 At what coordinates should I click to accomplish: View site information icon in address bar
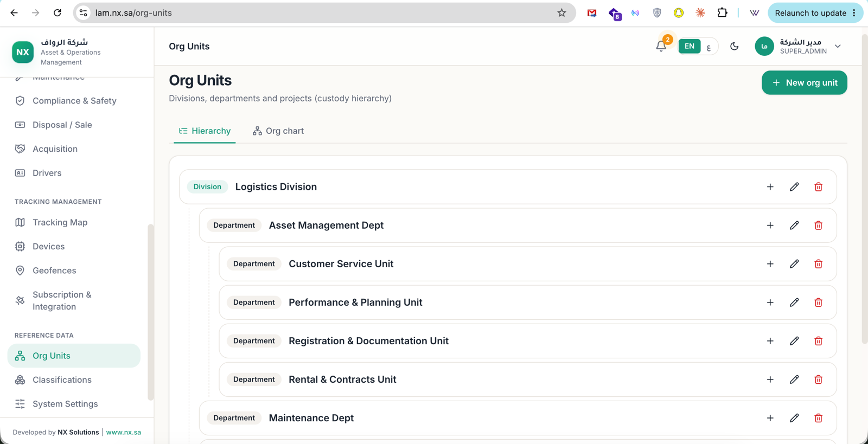[x=84, y=13]
